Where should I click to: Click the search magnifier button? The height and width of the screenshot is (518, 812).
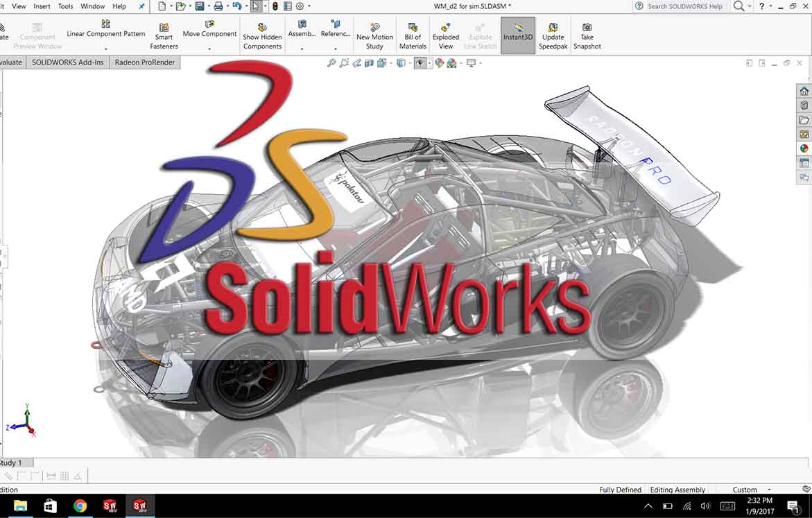point(739,6)
